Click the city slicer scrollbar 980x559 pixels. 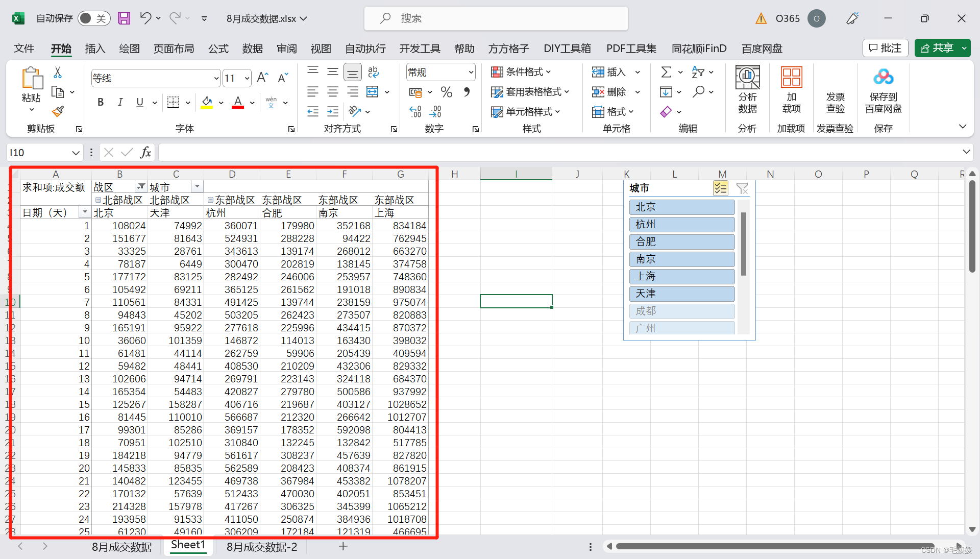pyautogui.click(x=744, y=244)
